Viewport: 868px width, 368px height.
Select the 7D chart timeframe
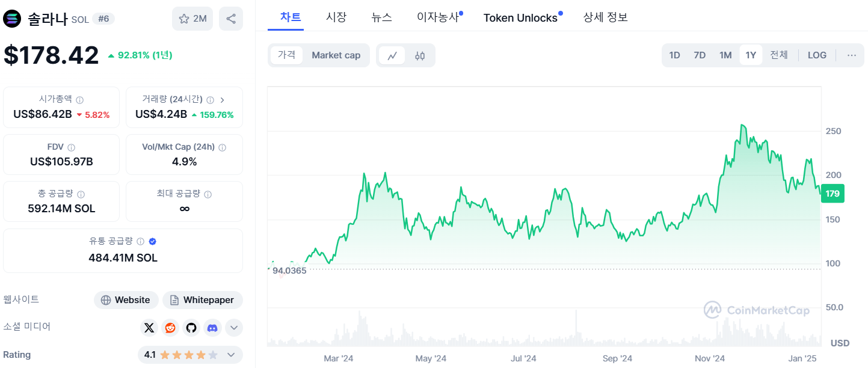(700, 55)
